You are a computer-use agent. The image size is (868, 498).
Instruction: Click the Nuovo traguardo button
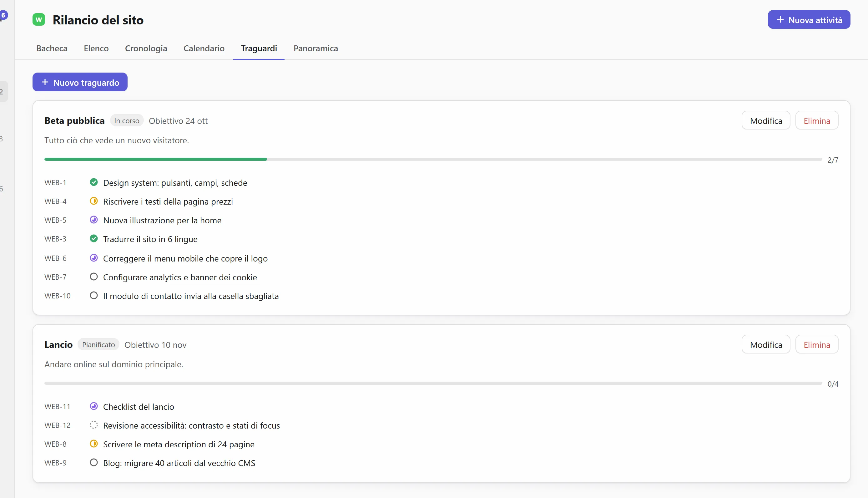coord(80,83)
